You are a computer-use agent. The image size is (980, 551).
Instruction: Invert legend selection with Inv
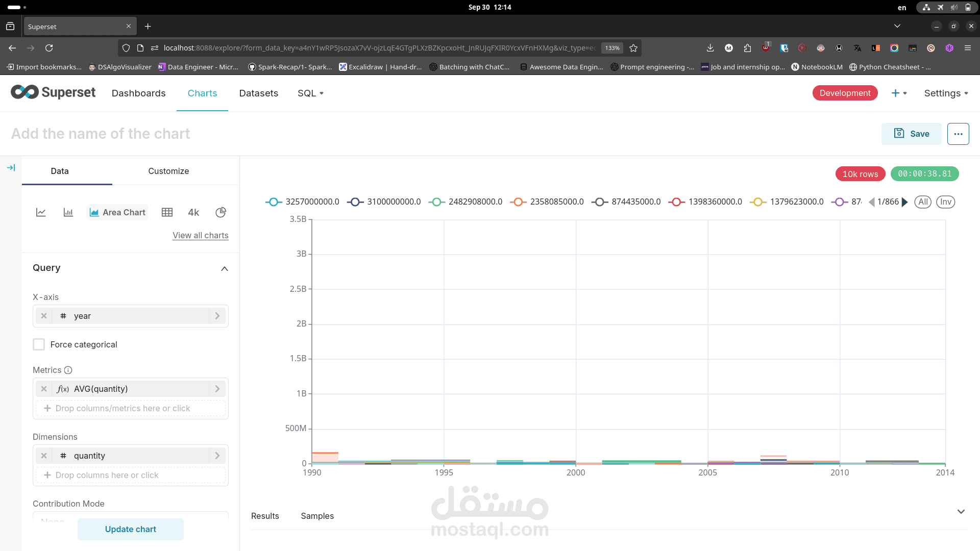946,202
